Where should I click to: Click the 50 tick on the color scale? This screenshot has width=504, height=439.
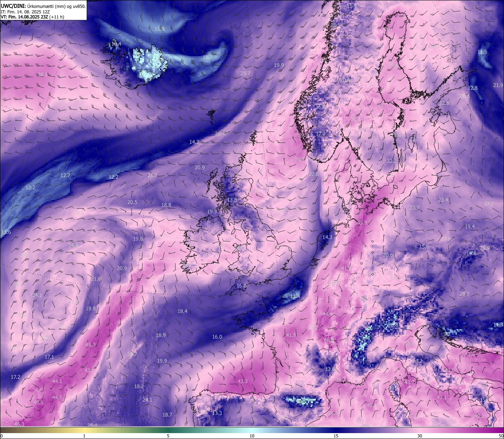coord(501,436)
